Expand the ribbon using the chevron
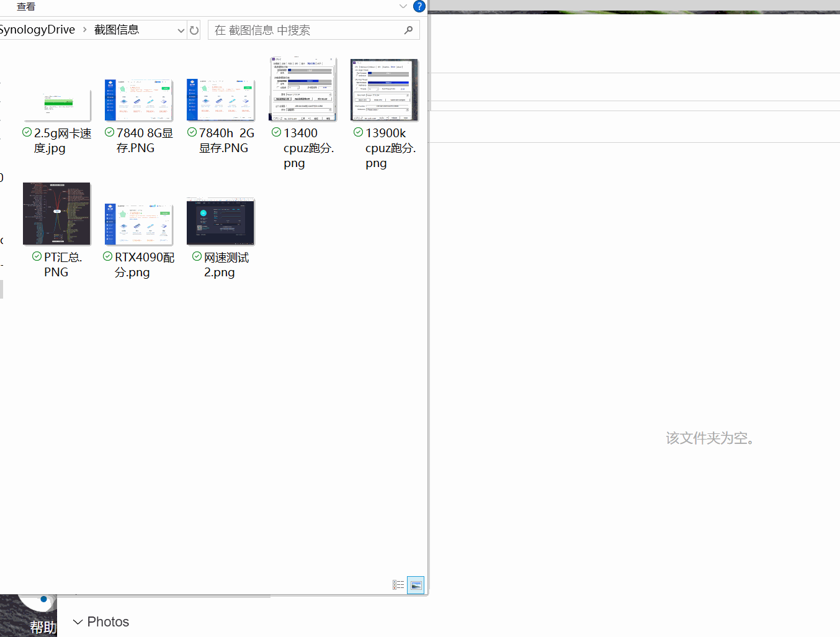 click(x=403, y=6)
